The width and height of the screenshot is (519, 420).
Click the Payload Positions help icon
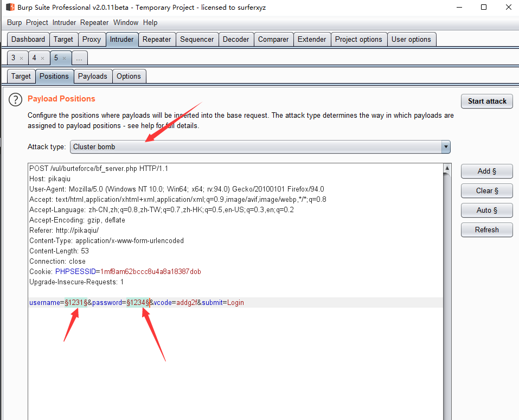(15, 99)
